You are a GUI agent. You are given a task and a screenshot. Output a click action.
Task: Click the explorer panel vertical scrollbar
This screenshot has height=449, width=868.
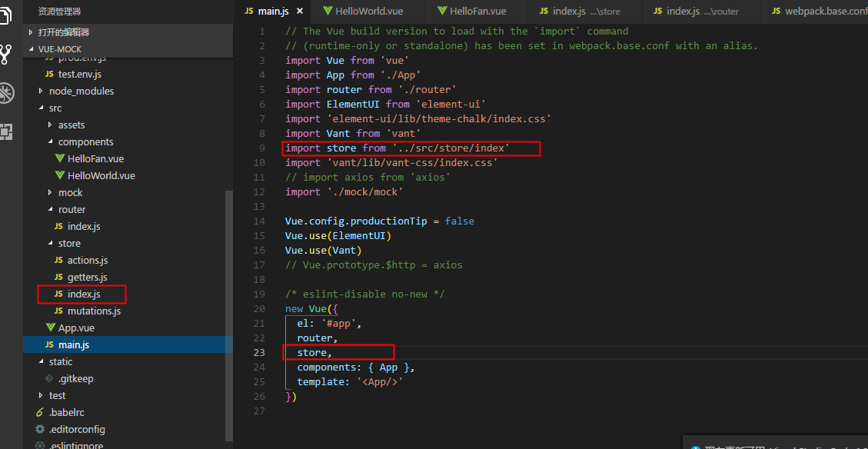coord(228,315)
